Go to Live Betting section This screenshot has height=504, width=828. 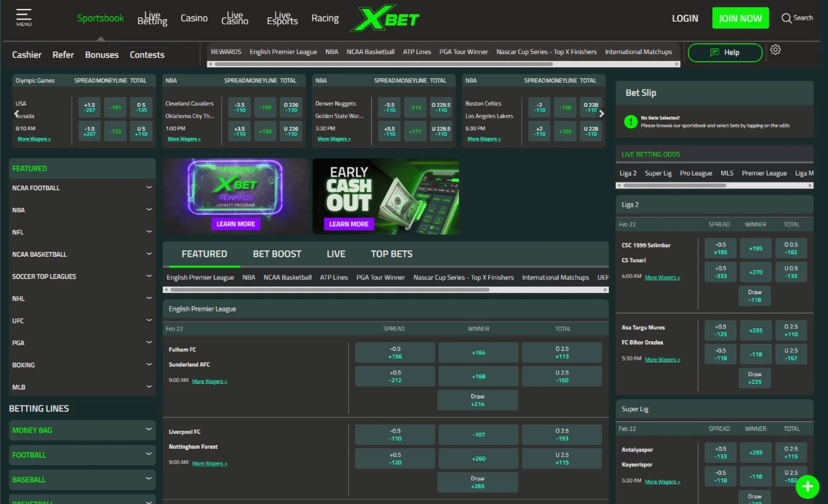click(153, 18)
